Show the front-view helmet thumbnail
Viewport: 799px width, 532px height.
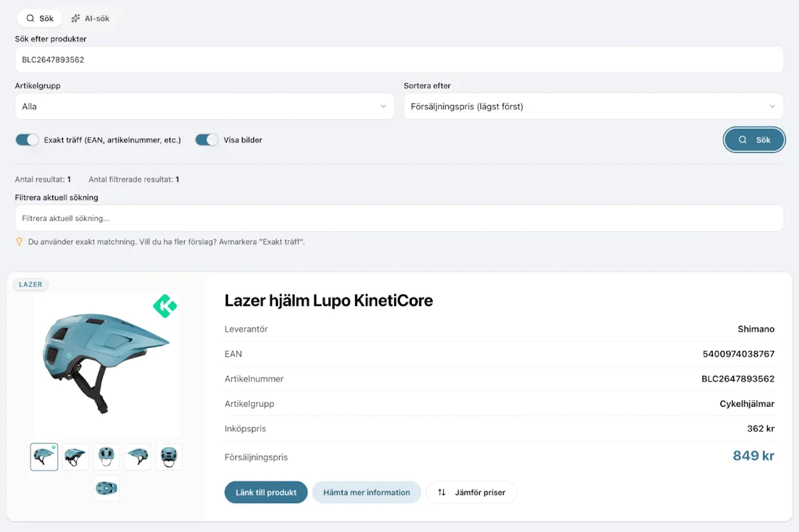[x=106, y=457]
